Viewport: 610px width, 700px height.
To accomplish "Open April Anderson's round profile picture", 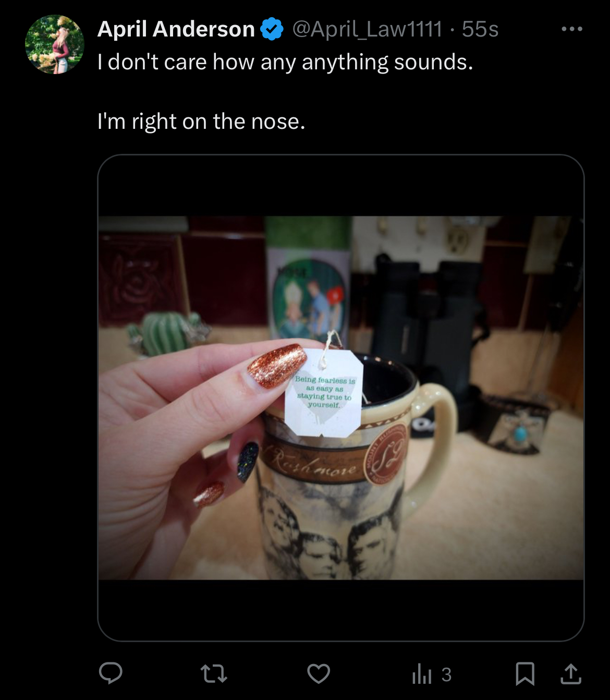I will 55,44.
